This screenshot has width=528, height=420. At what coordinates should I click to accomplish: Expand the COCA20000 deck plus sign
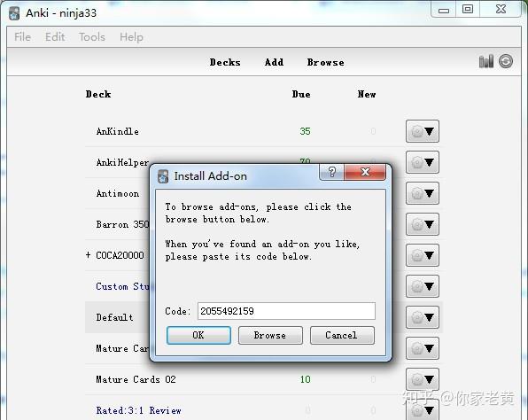(88, 255)
